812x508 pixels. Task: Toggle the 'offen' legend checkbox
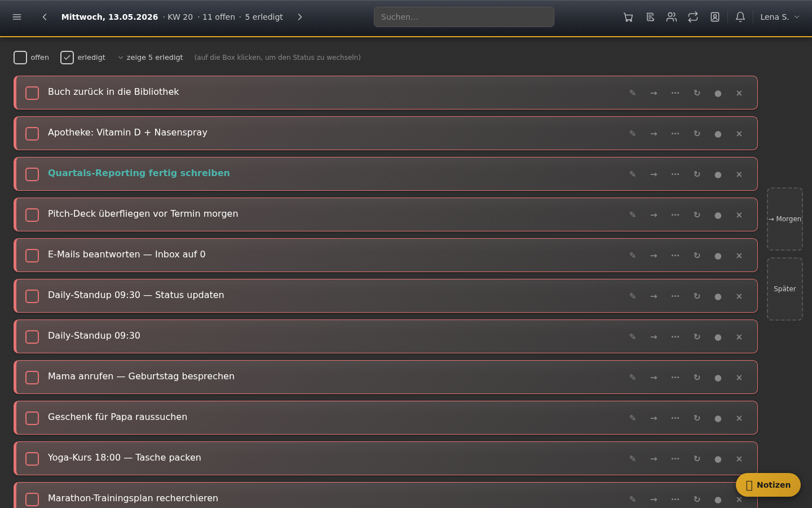(20, 58)
